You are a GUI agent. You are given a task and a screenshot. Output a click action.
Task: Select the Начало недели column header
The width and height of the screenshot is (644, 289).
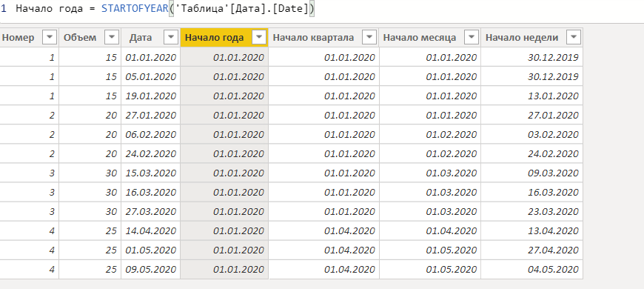coord(532,37)
